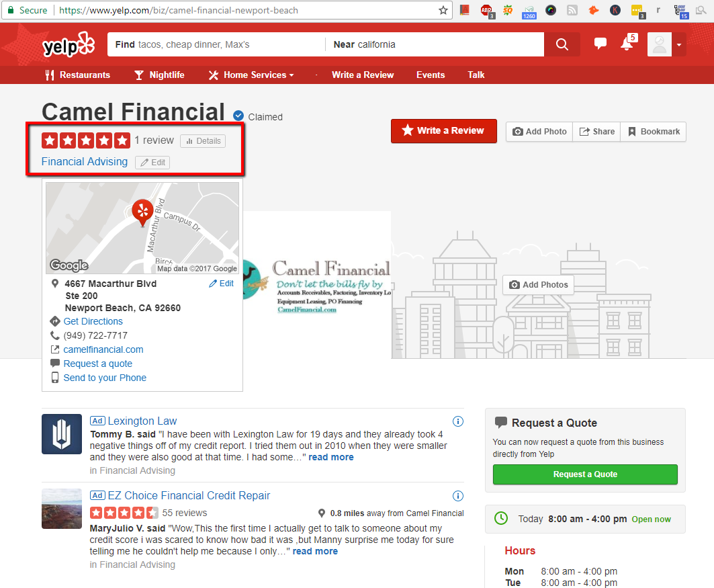Click the red Write a Review button
The image size is (714, 588).
click(443, 131)
